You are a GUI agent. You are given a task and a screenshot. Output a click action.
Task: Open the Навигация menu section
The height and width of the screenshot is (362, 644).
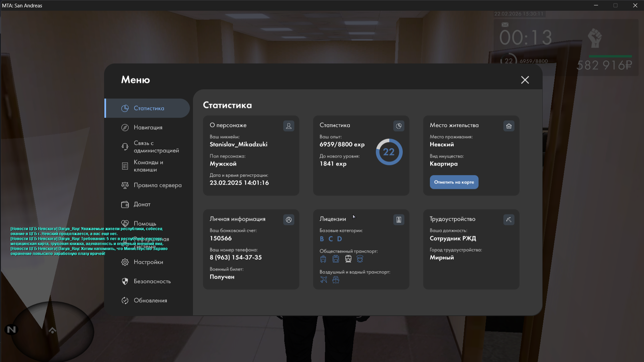pyautogui.click(x=148, y=127)
